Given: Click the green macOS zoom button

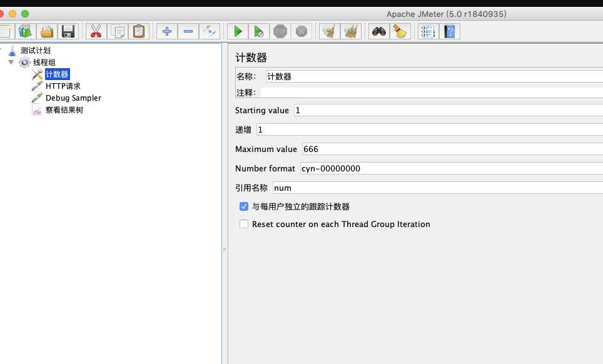Looking at the screenshot, I should click(25, 14).
